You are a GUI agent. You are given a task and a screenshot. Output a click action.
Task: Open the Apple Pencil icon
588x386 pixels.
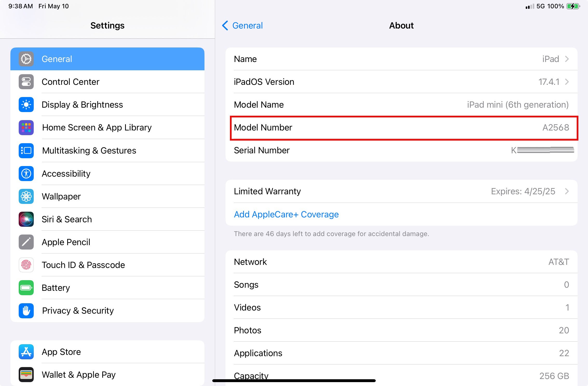(26, 242)
